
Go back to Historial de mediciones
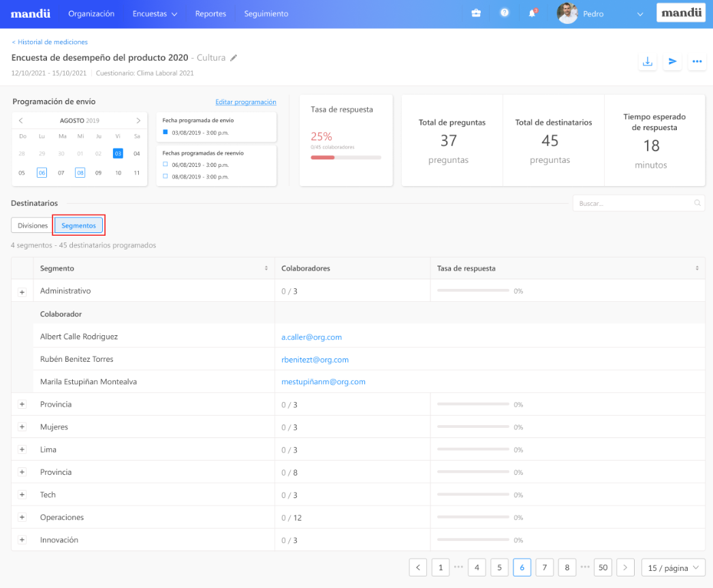coord(50,42)
